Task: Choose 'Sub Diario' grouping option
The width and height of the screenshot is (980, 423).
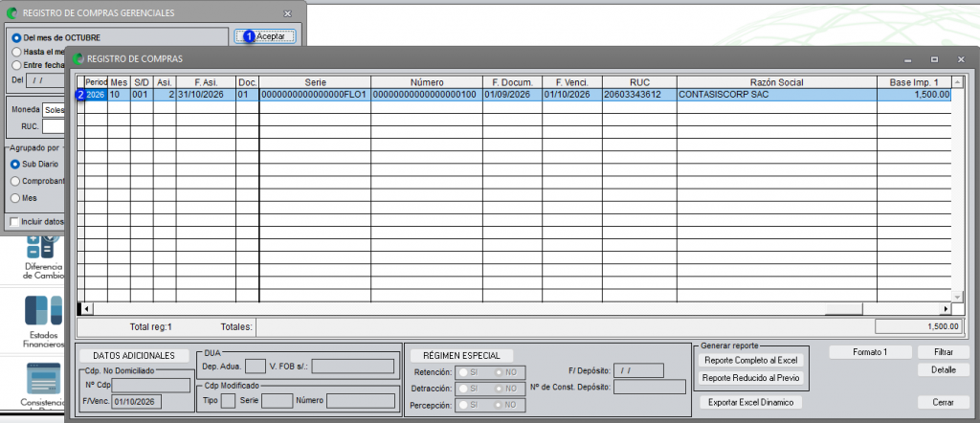Action: point(15,165)
